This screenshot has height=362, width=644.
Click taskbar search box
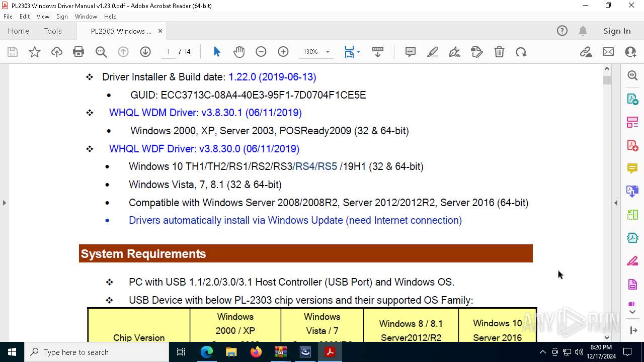[97, 352]
